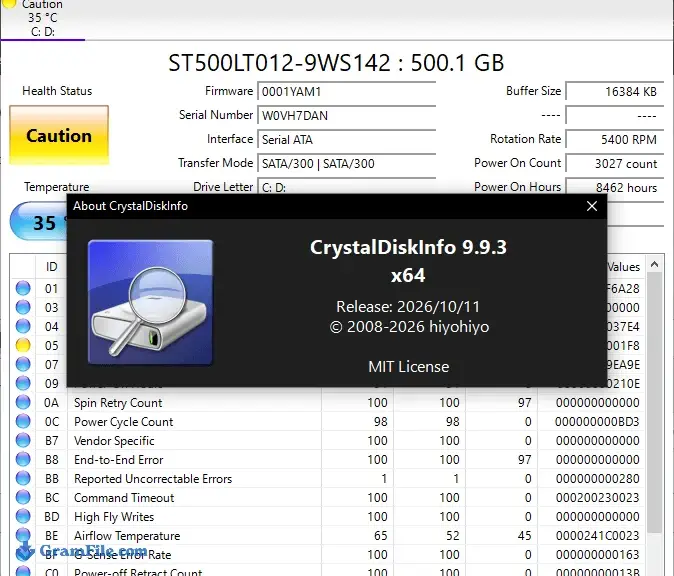Select the Vendor Specific attribute name
The image size is (674, 576).
point(114,441)
